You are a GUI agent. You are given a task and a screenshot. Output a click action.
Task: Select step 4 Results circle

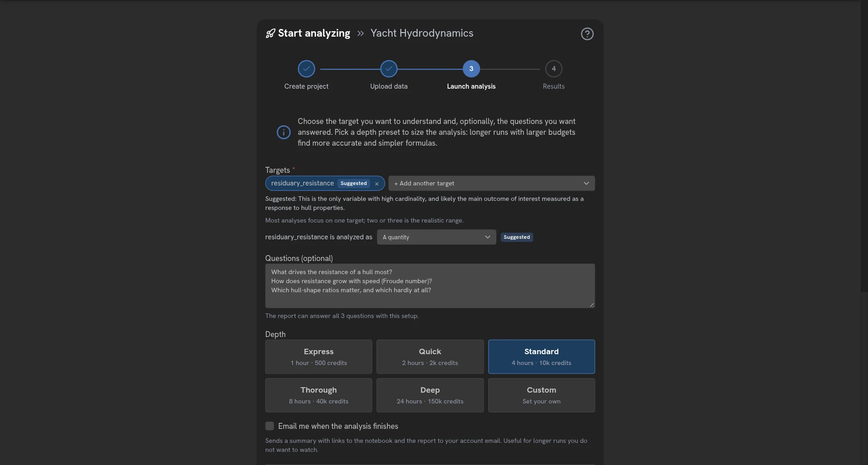553,69
